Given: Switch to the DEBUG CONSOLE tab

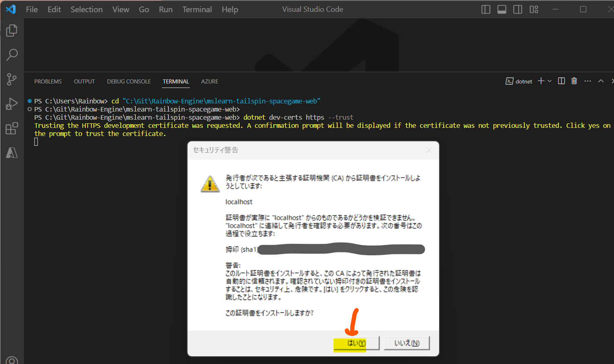Looking at the screenshot, I should click(x=129, y=81).
